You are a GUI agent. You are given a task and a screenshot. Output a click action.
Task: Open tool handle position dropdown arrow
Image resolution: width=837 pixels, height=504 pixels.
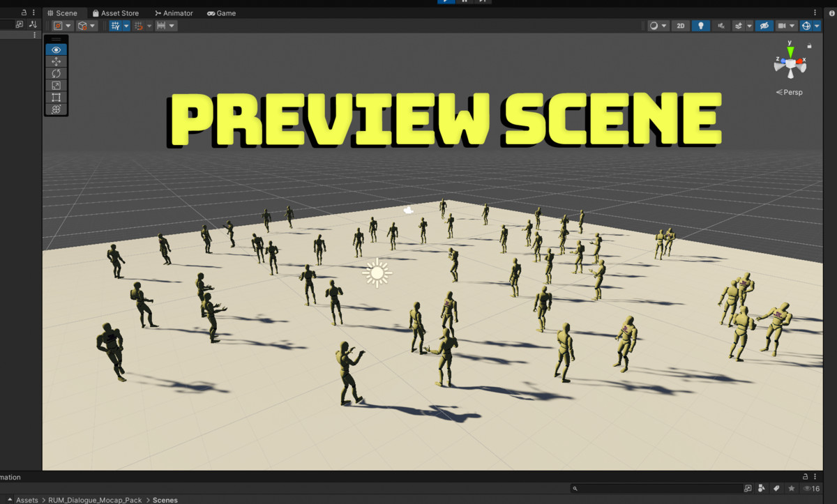coord(68,26)
